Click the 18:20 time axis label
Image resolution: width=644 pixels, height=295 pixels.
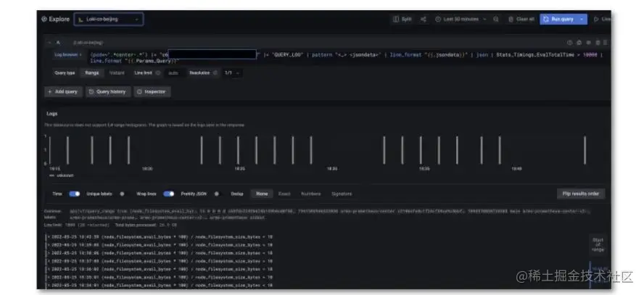(x=147, y=169)
